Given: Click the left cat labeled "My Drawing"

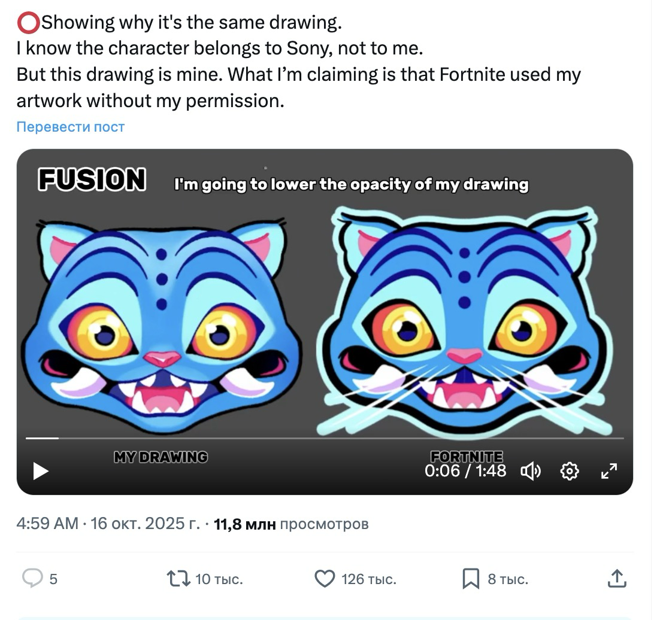Looking at the screenshot, I should click(161, 323).
